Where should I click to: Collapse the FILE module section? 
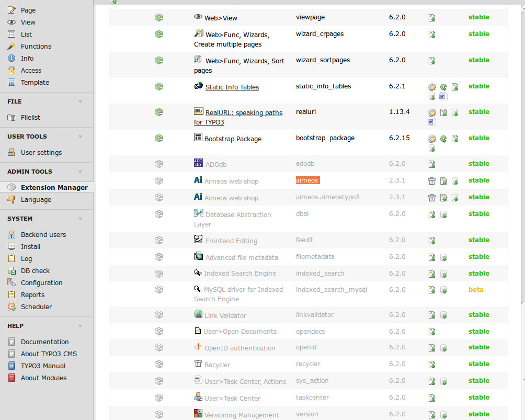point(81,101)
